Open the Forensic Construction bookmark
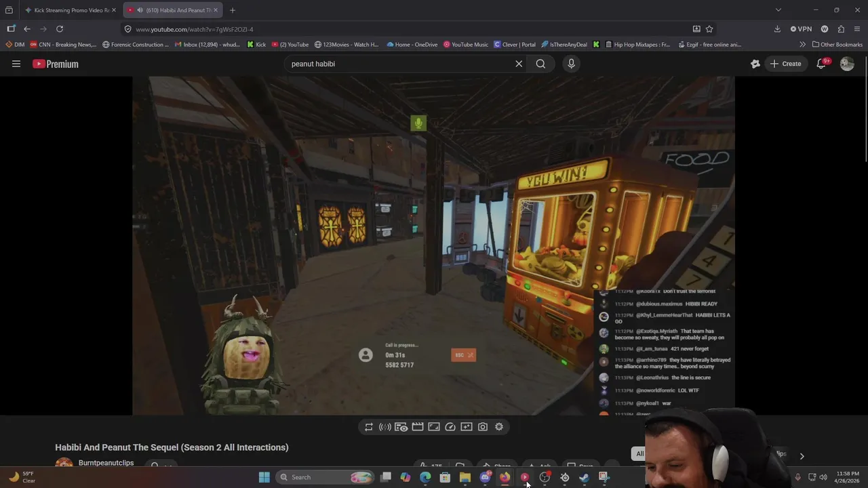Screen dimensions: 868x488 [x=135, y=45]
